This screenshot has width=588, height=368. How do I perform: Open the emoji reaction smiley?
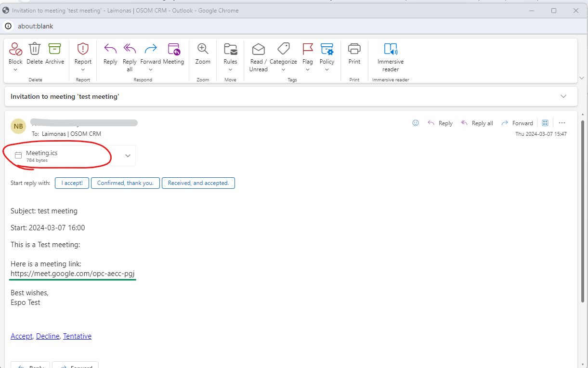[x=416, y=123]
